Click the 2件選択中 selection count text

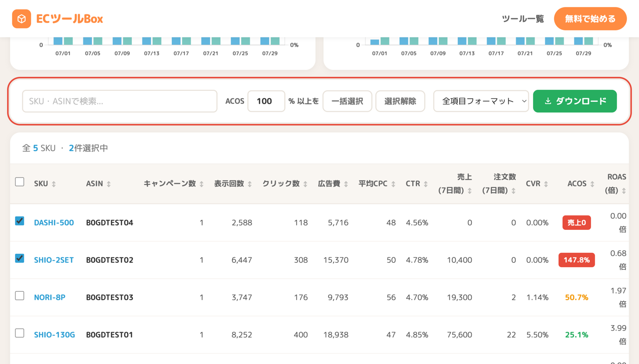[88, 148]
